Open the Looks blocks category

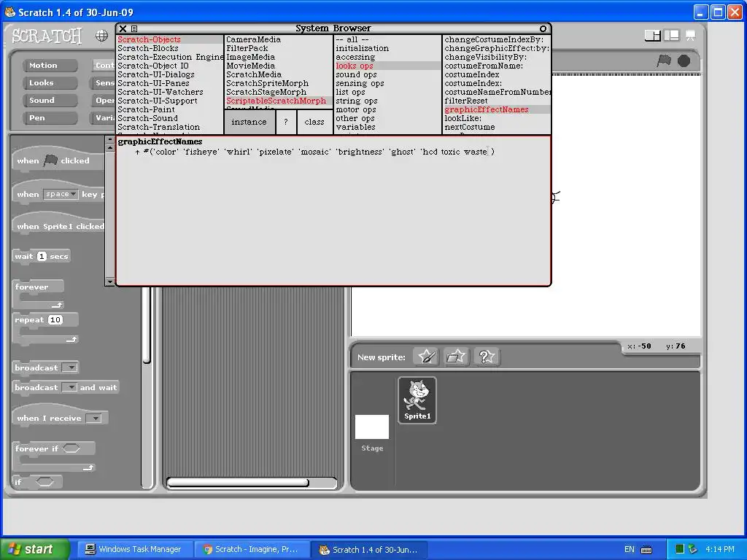pos(50,83)
